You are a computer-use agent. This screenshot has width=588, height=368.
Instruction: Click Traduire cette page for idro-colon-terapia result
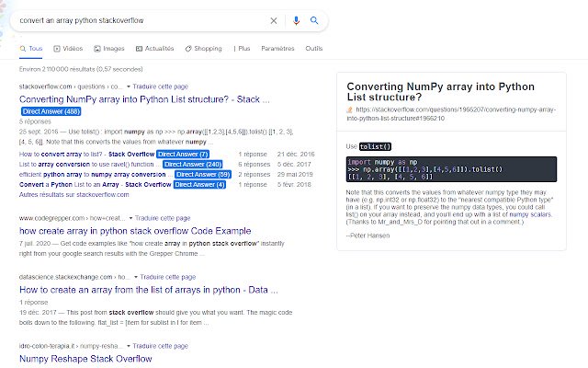[x=160, y=346]
